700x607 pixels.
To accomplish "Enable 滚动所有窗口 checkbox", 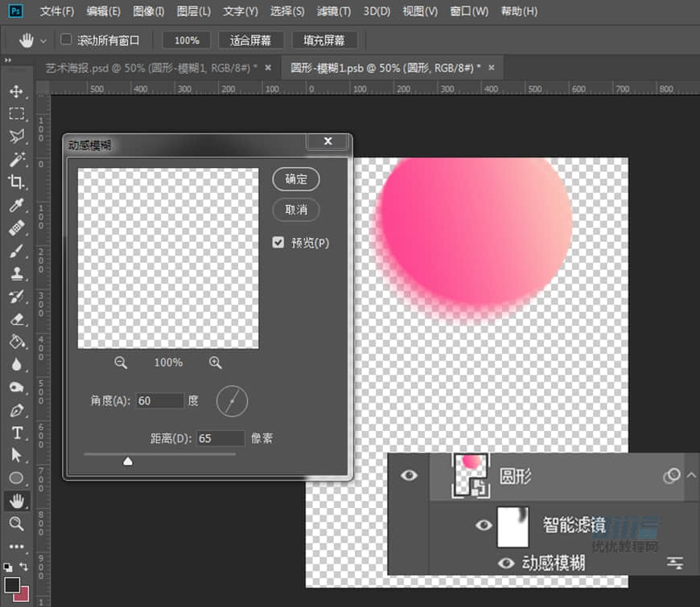I will click(66, 39).
